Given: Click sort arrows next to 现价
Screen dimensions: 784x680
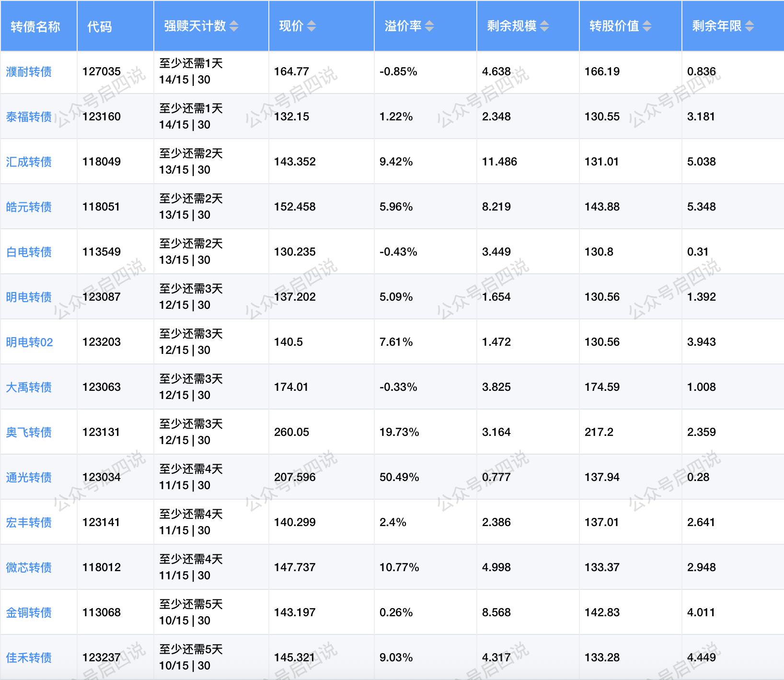Looking at the screenshot, I should coord(311,26).
